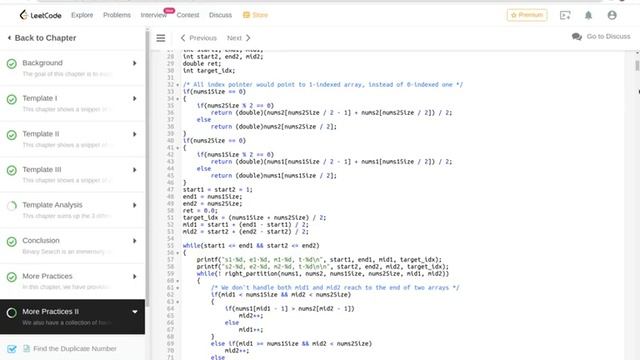Screen dimensions: 640x360
Task: Click the 'ret = 0.0;' code line
Action: [x=200, y=211]
